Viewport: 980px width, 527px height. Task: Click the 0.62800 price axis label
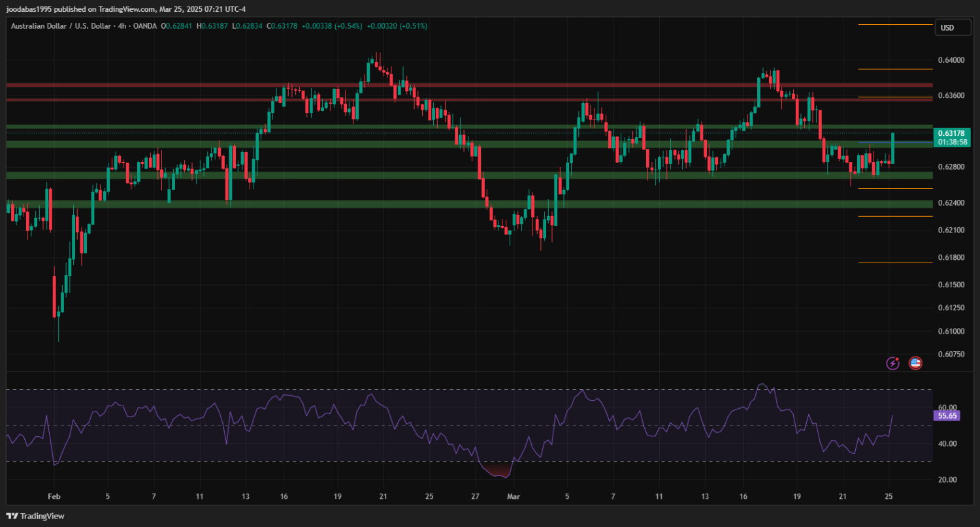(951, 167)
